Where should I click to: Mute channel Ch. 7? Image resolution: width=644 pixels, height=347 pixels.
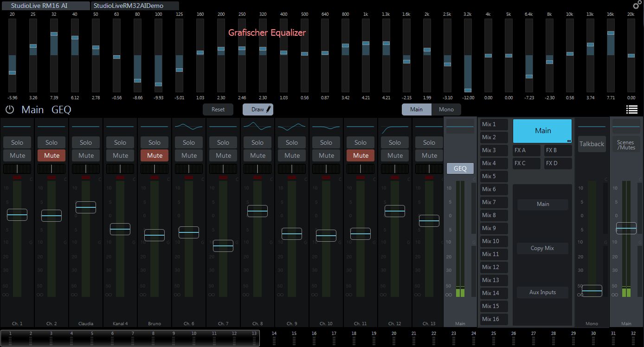pos(223,155)
